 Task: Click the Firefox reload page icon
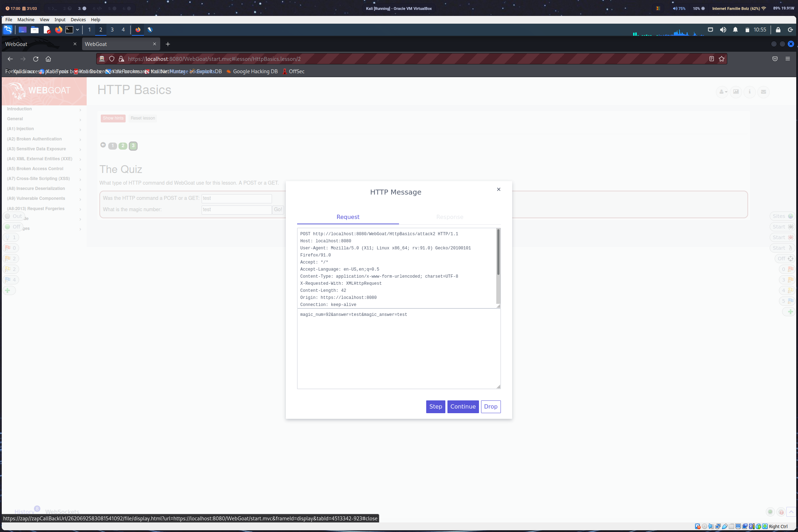(x=36, y=59)
